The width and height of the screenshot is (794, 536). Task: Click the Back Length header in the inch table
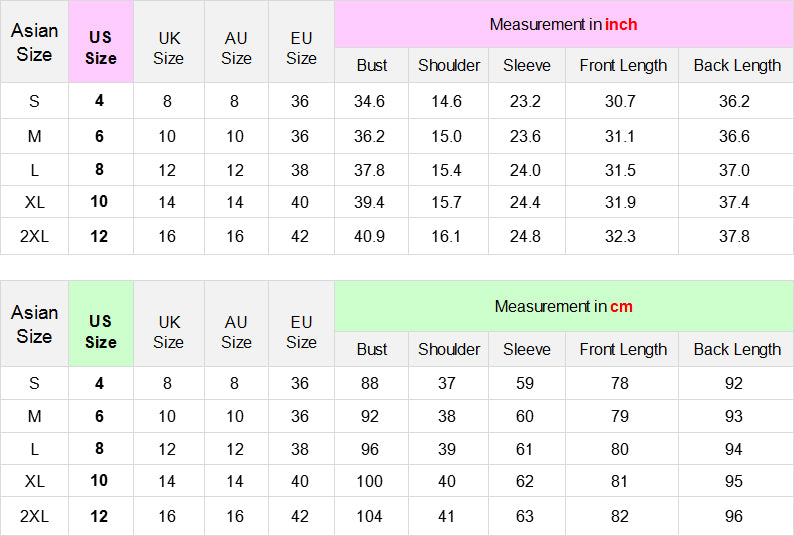pos(736,65)
